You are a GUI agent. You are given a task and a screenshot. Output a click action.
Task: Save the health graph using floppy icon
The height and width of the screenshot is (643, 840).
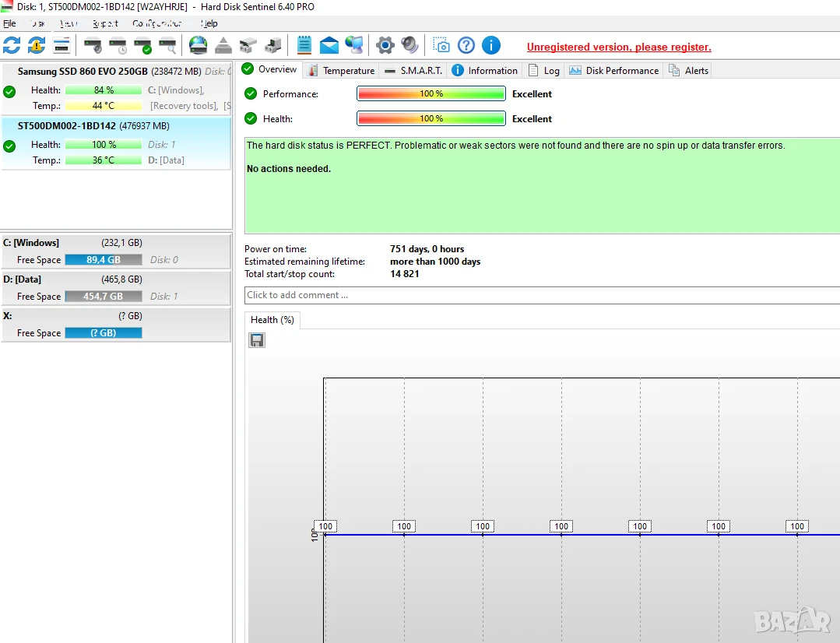point(257,340)
